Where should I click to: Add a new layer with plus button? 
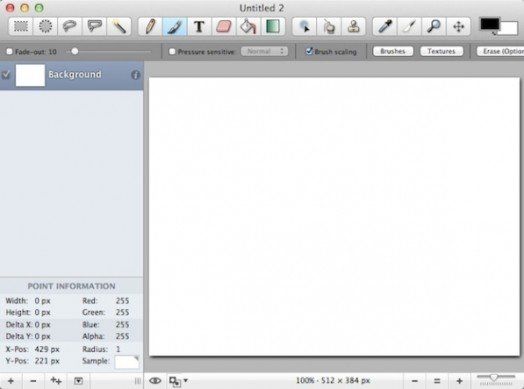[x=11, y=381]
